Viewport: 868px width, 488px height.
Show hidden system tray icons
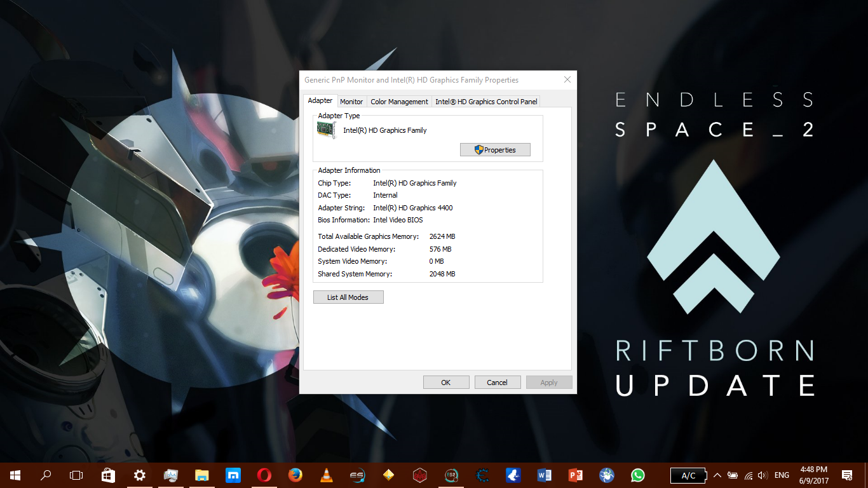click(x=717, y=475)
